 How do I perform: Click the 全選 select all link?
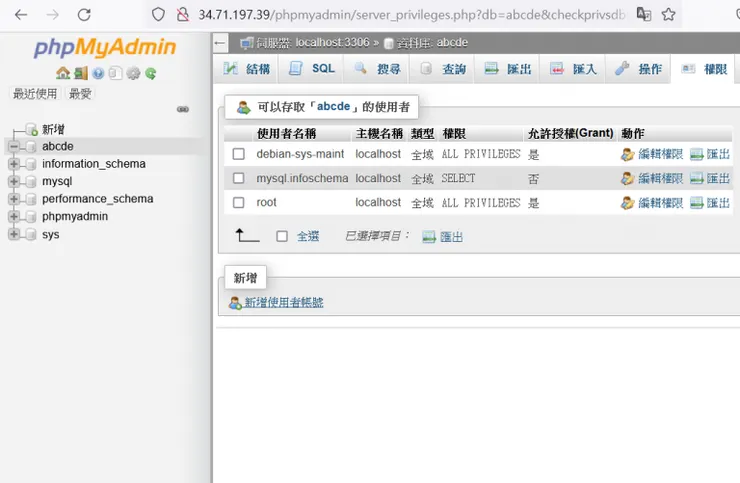point(308,236)
